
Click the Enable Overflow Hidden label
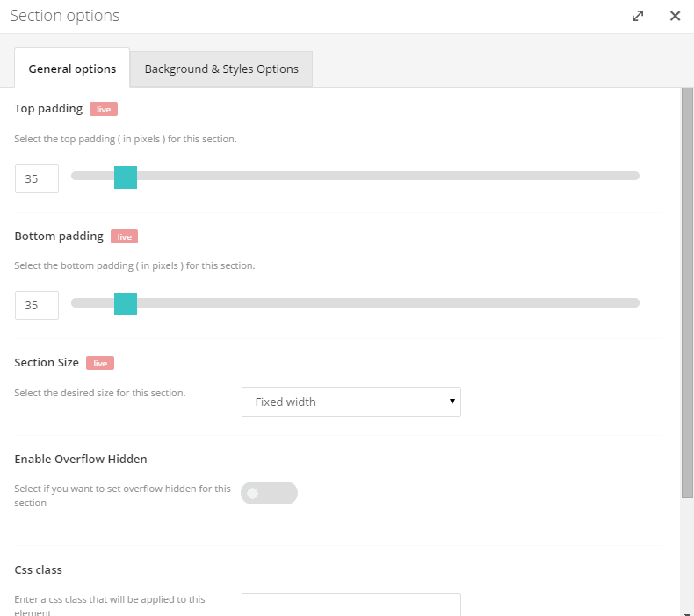(x=81, y=460)
